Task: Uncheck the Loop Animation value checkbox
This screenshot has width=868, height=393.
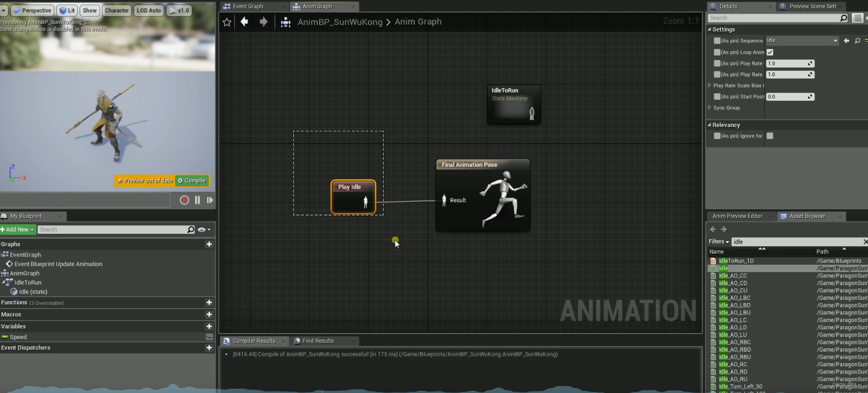Action: [x=770, y=52]
